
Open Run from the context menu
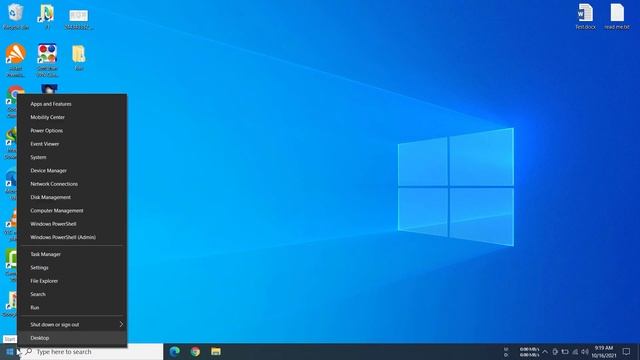(72, 308)
